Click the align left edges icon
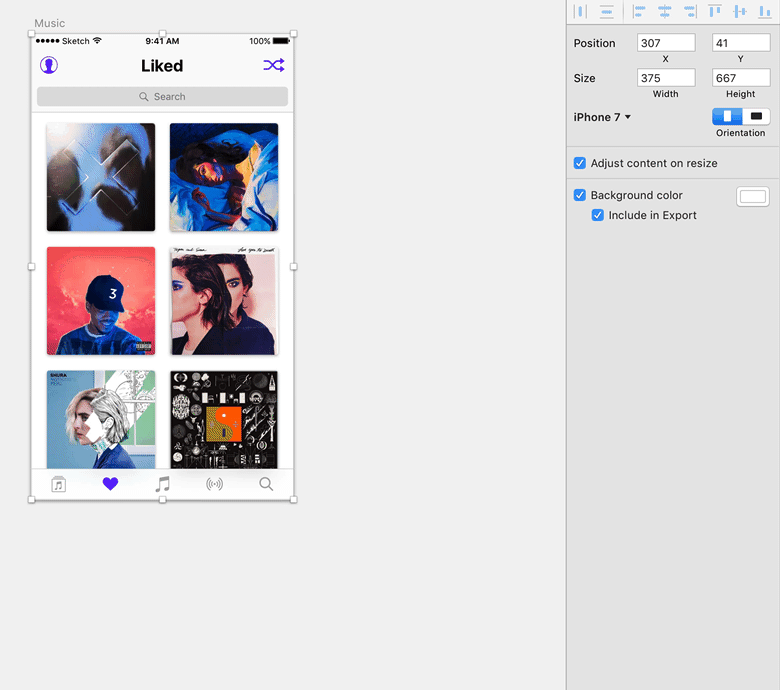Screen dimensions: 780x690 [639, 11]
